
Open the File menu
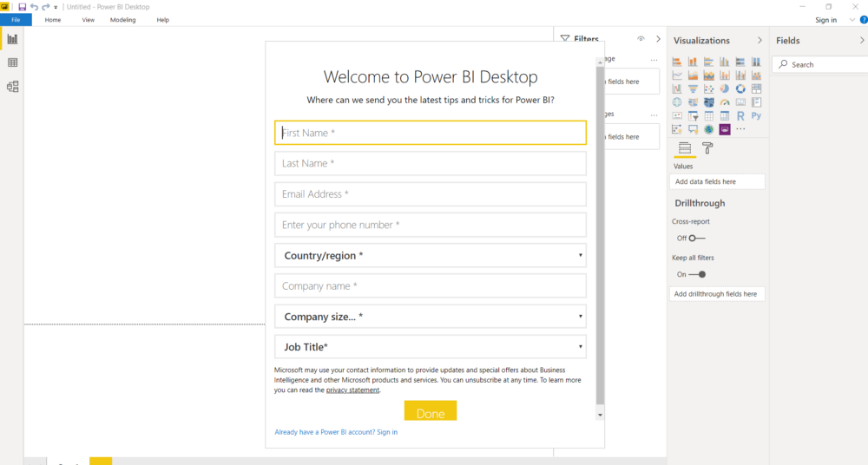point(16,20)
